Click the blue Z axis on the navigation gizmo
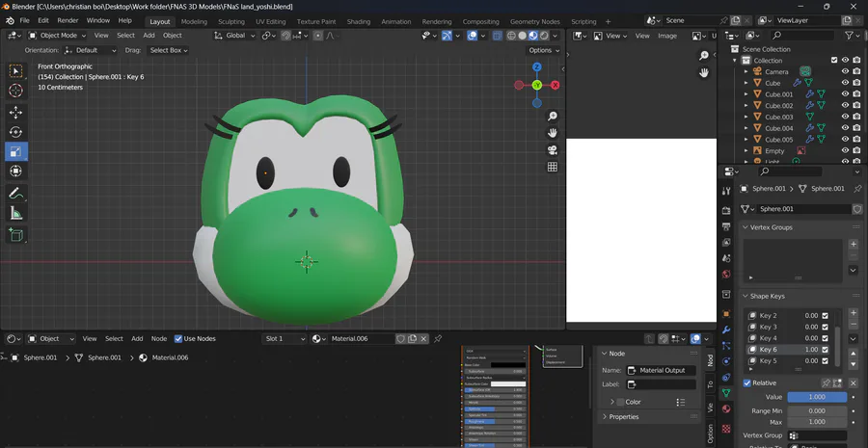This screenshot has width=868, height=448. (536, 66)
